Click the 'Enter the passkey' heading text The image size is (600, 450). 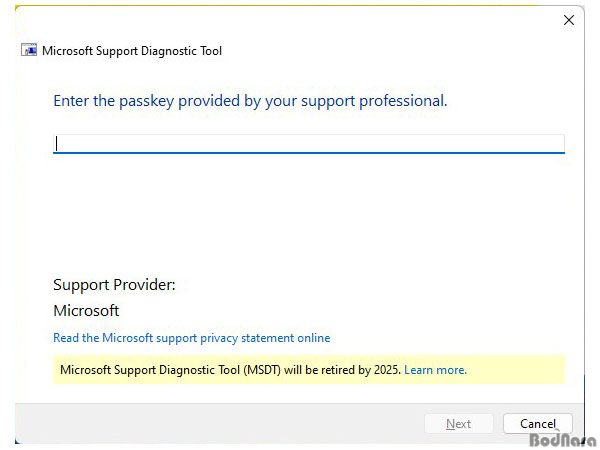(x=250, y=101)
